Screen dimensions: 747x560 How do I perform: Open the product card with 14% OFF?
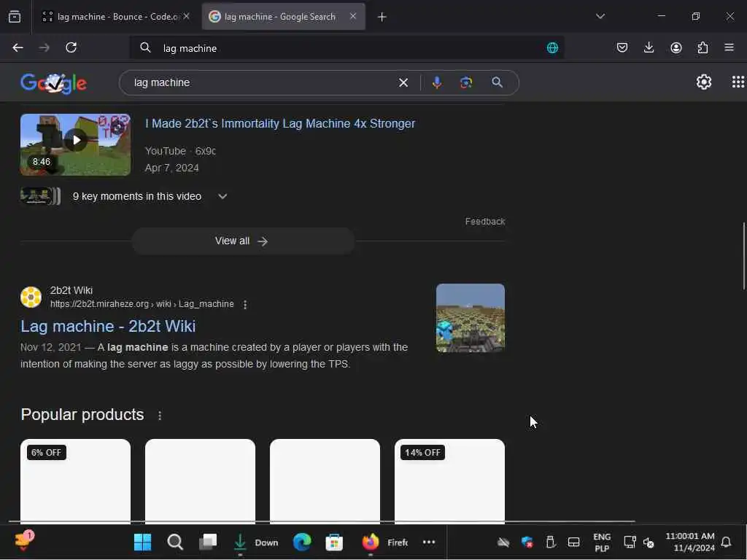pyautogui.click(x=449, y=481)
